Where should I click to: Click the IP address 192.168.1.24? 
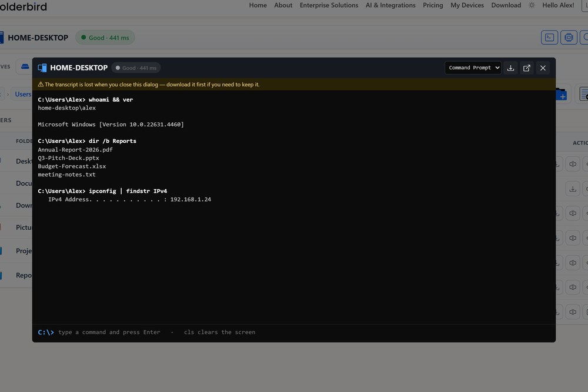tap(191, 199)
